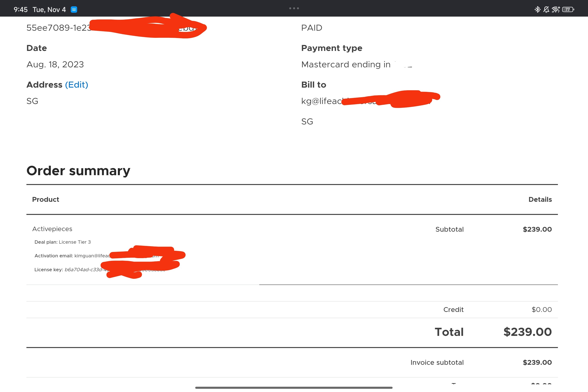
Task: Tap the date in the status bar
Action: (x=49, y=9)
